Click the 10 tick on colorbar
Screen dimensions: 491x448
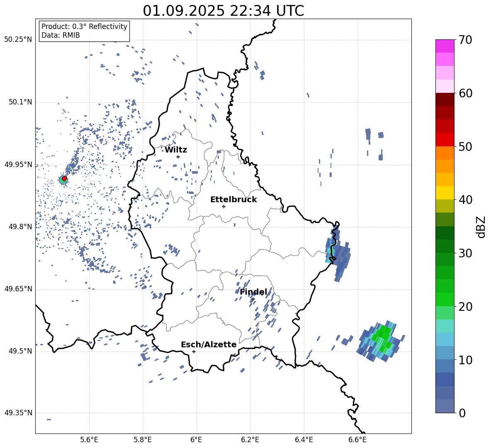(465, 360)
